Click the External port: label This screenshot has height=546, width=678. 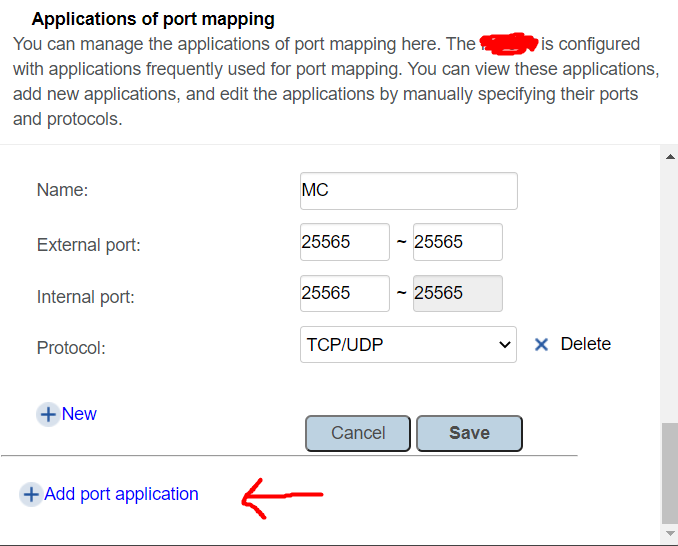click(x=89, y=245)
